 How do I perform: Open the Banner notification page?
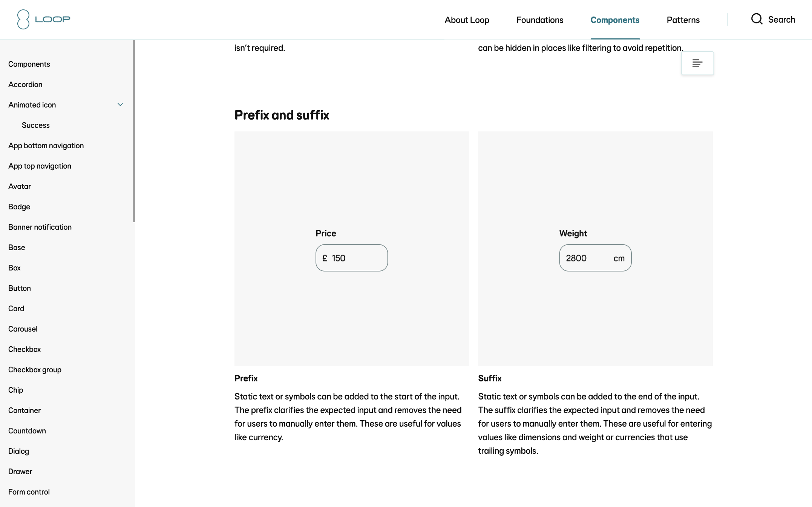[40, 227]
